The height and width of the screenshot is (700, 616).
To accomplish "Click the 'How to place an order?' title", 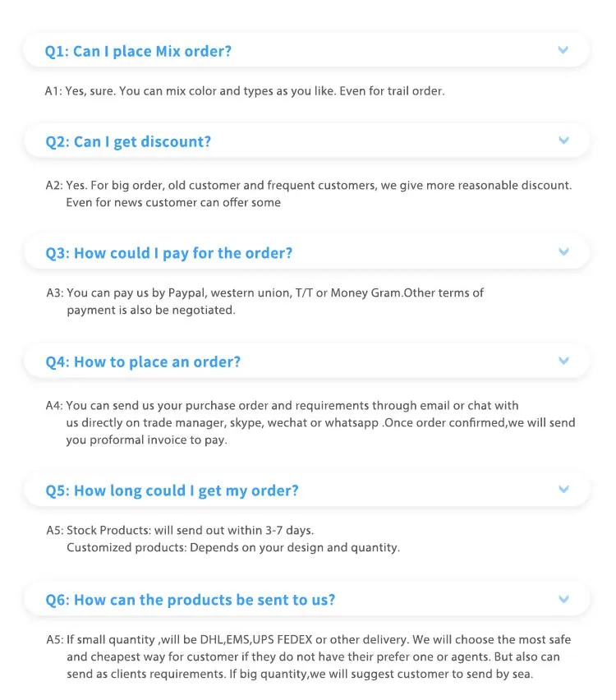I will pyautogui.click(x=143, y=362).
